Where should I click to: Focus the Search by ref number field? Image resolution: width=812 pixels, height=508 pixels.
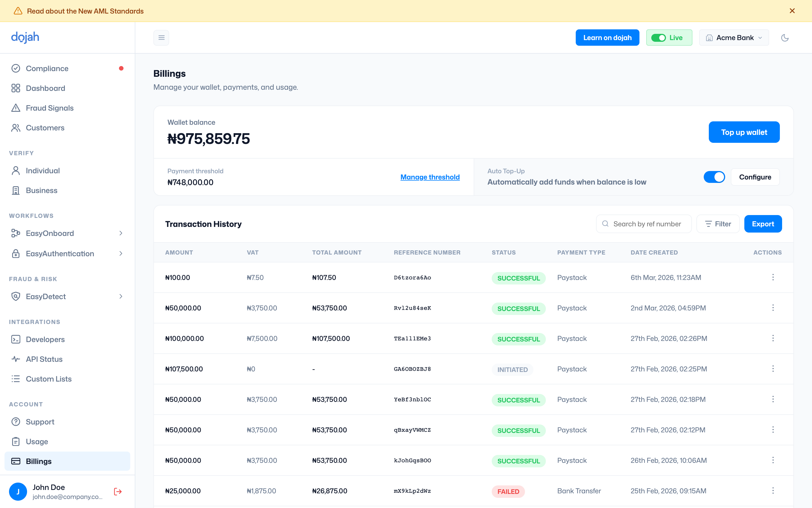(x=644, y=224)
